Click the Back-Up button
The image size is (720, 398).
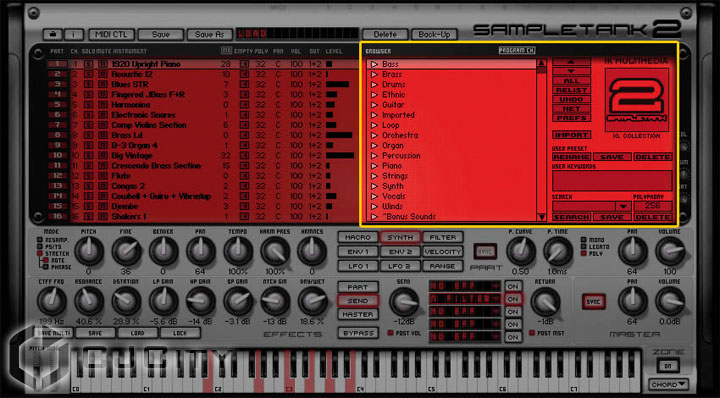point(434,34)
